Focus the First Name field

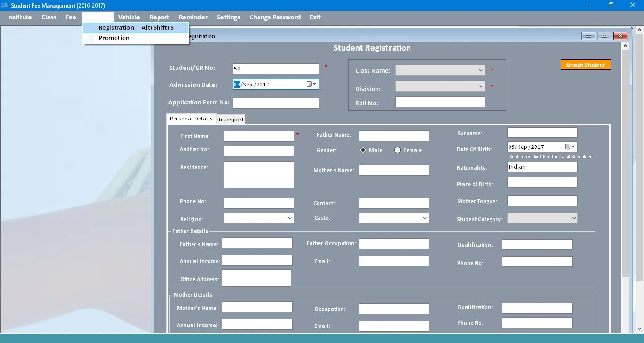coord(259,136)
